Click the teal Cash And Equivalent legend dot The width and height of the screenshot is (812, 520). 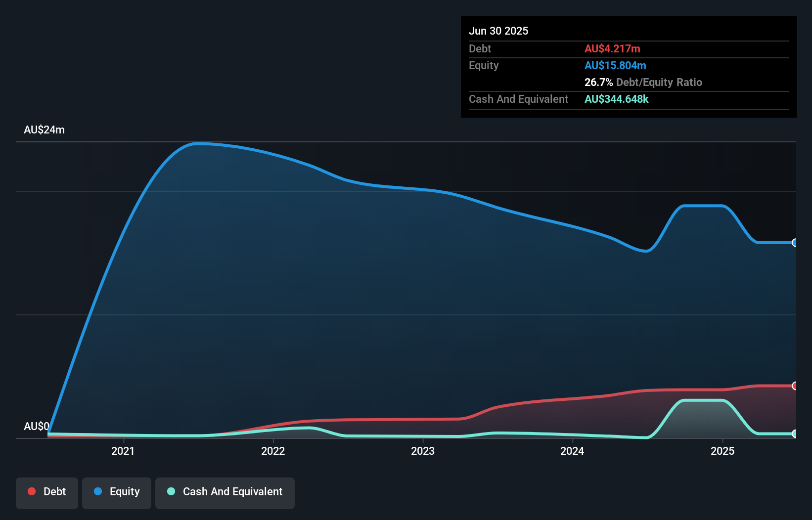pos(171,492)
